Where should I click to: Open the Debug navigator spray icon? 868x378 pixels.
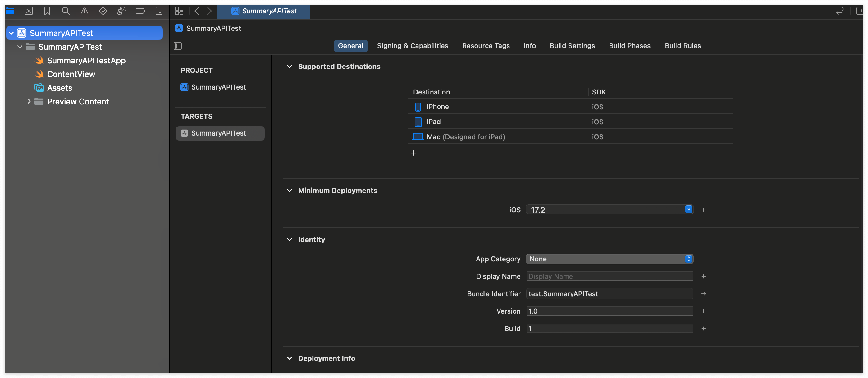(x=122, y=11)
